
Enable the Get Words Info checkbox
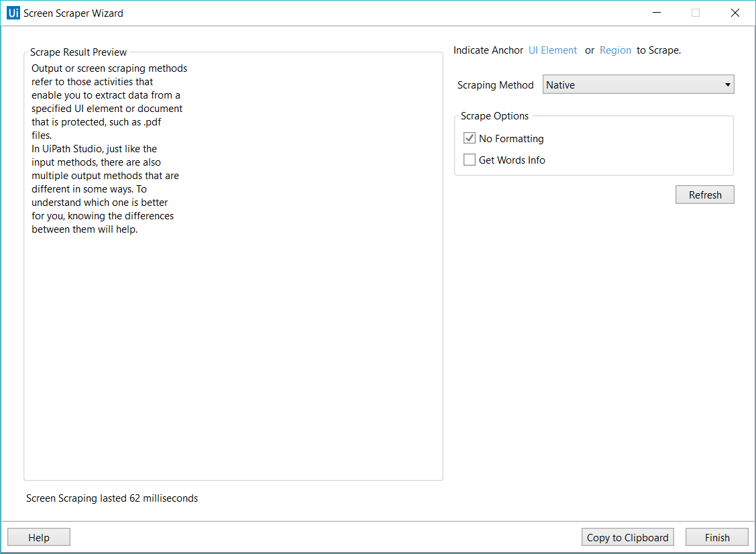coord(470,160)
